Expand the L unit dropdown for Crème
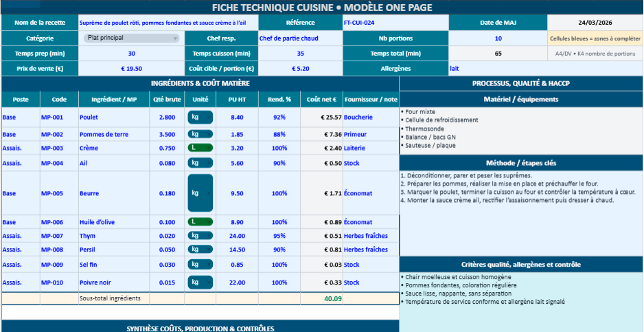 pyautogui.click(x=200, y=148)
